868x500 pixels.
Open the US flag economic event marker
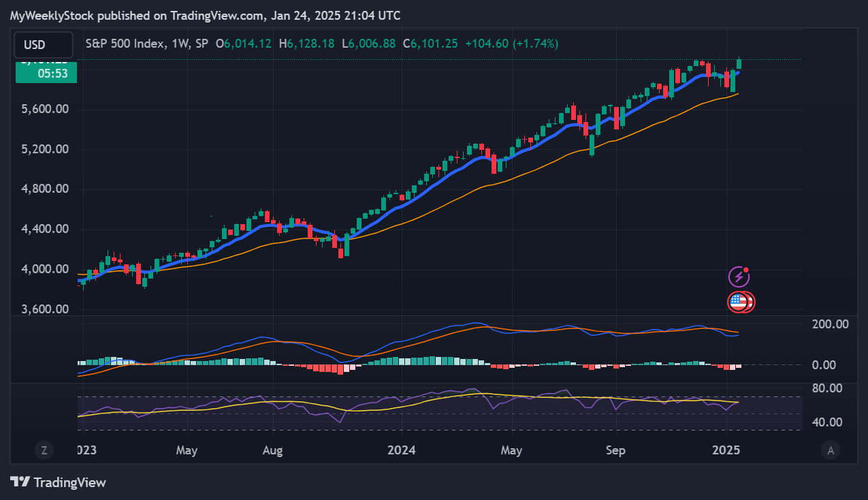(x=740, y=302)
